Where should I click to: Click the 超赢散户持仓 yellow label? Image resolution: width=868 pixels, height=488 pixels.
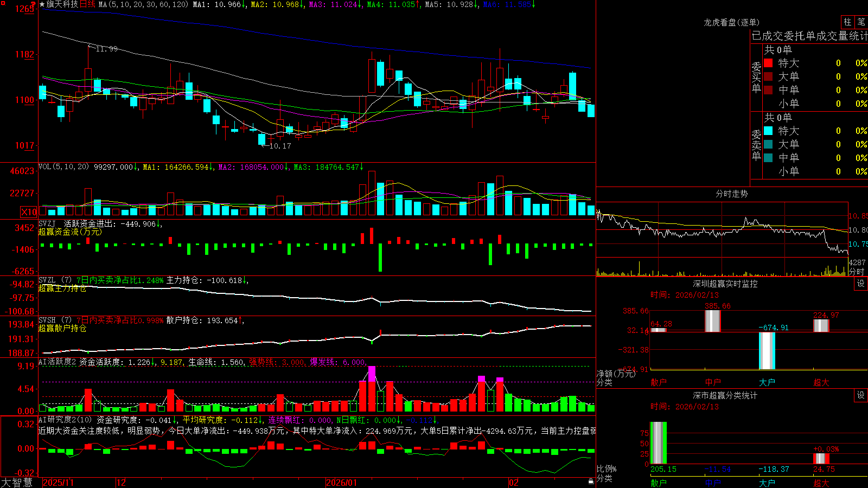[x=62, y=328]
